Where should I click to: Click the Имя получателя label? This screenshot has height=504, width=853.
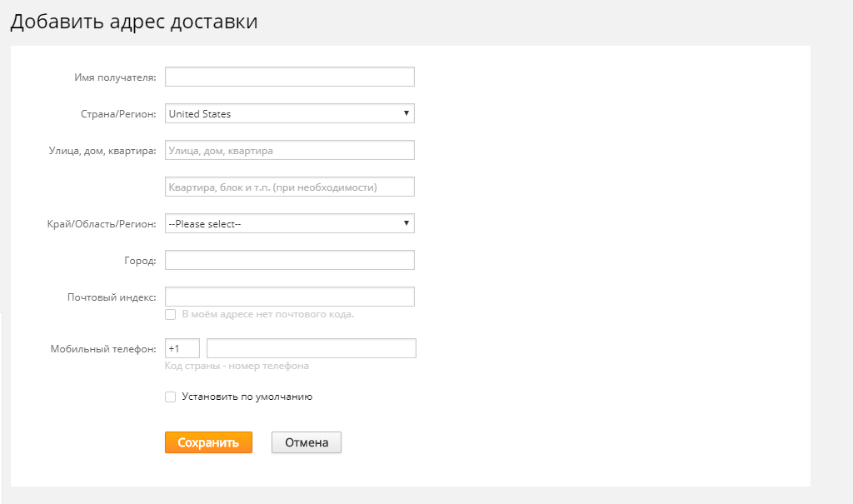(115, 77)
